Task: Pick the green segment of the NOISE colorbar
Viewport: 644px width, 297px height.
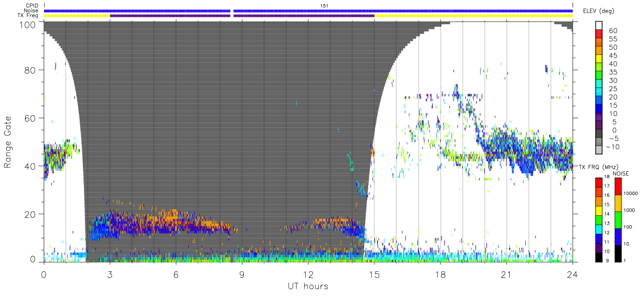Action: (618, 220)
